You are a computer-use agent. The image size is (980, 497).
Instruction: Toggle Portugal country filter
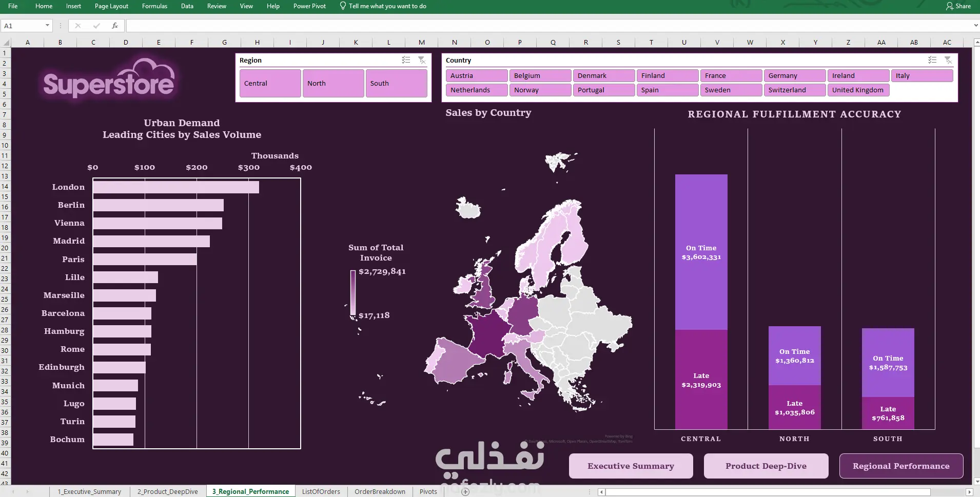604,90
